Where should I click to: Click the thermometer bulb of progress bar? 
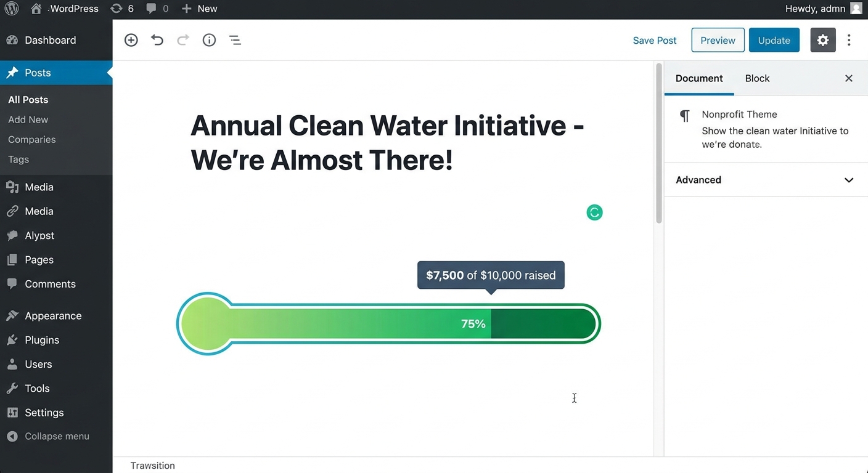(208, 323)
